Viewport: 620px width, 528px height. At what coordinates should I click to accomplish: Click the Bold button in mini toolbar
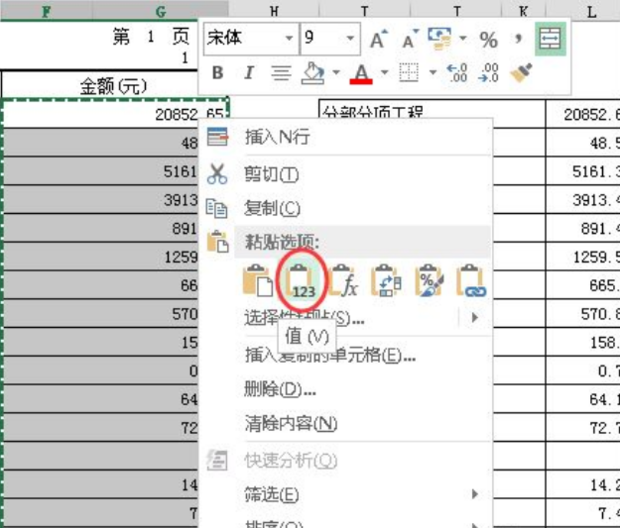point(217,73)
